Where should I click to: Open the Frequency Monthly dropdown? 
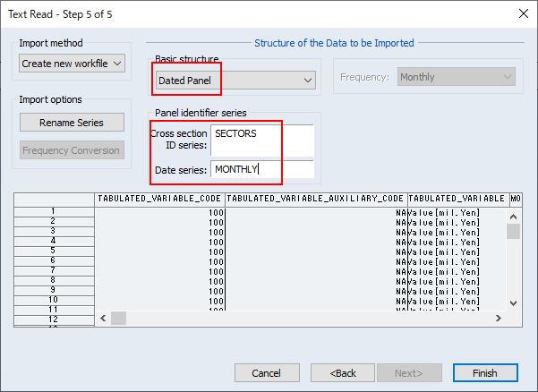coord(456,77)
